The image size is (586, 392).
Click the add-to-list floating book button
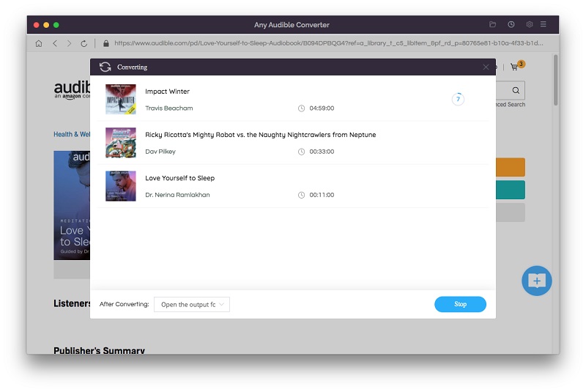537,281
